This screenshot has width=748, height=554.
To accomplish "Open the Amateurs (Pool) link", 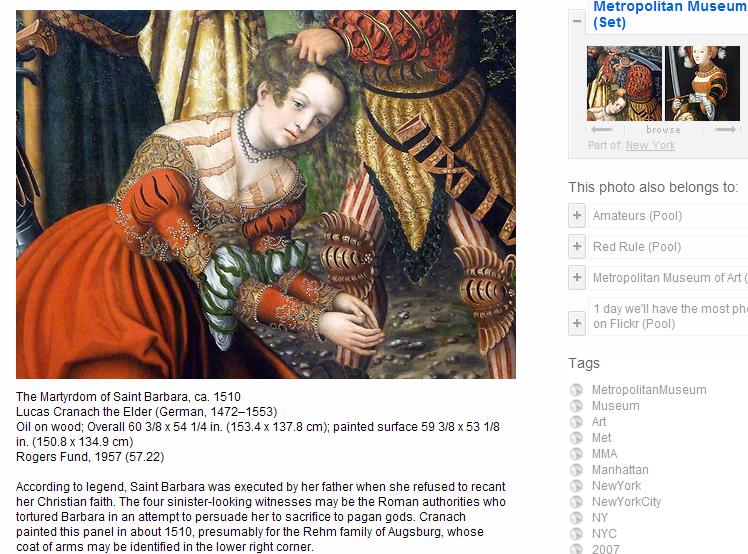I will pyautogui.click(x=637, y=216).
